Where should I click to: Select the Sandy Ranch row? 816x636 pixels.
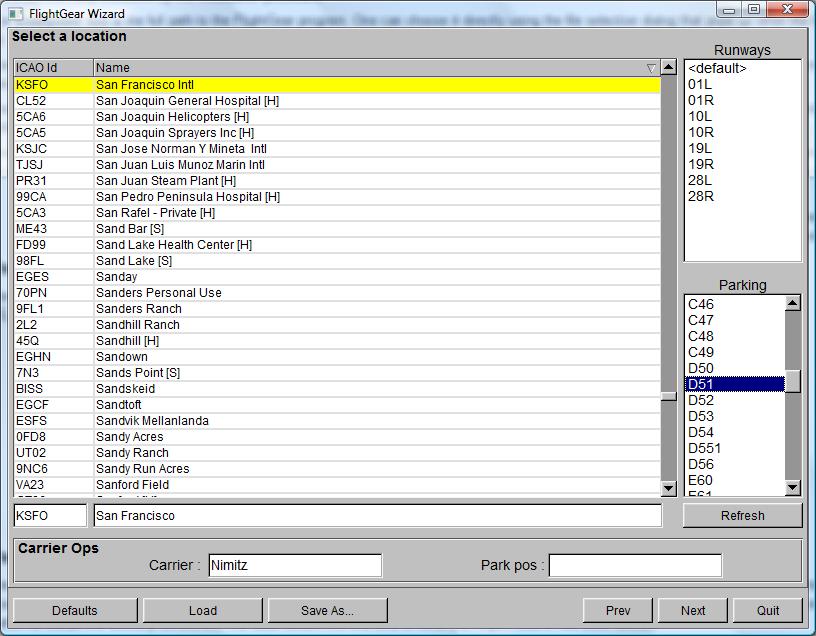click(337, 453)
